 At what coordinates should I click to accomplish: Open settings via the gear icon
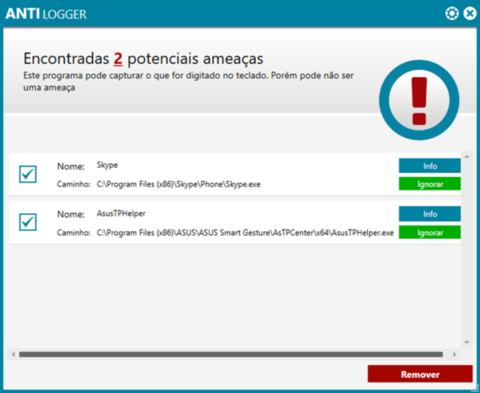pos(452,14)
